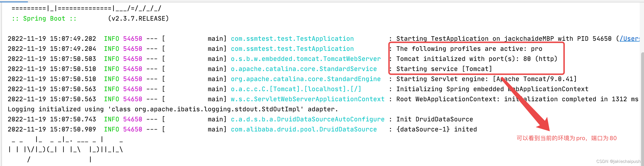Open the /Users file path link
This screenshot has width=644, height=166.
point(630,39)
